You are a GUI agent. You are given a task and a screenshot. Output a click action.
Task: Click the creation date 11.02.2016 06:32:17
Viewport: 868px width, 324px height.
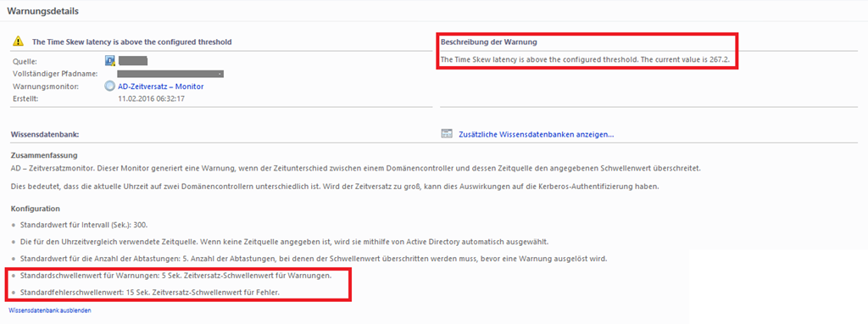pos(151,98)
